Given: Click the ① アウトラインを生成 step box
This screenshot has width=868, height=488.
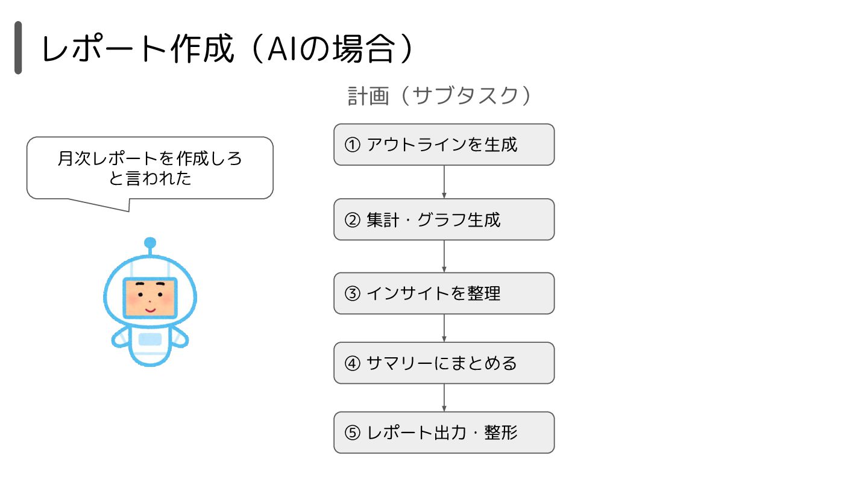Looking at the screenshot, I should coord(444,145).
